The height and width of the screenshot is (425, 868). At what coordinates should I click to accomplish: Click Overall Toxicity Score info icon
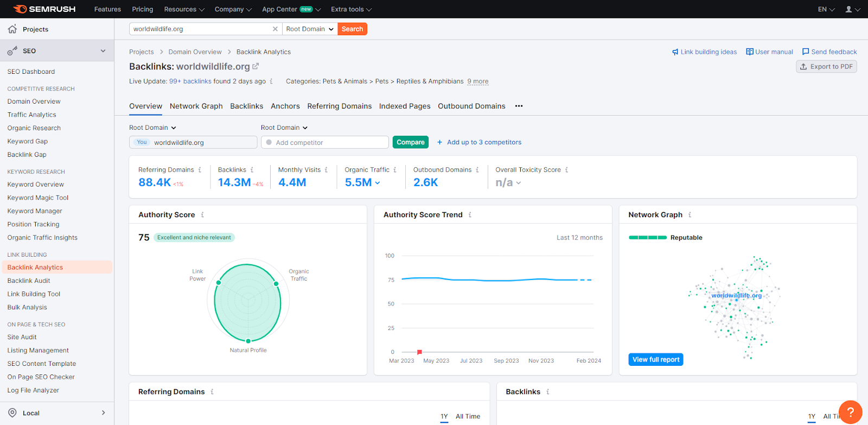(x=567, y=170)
